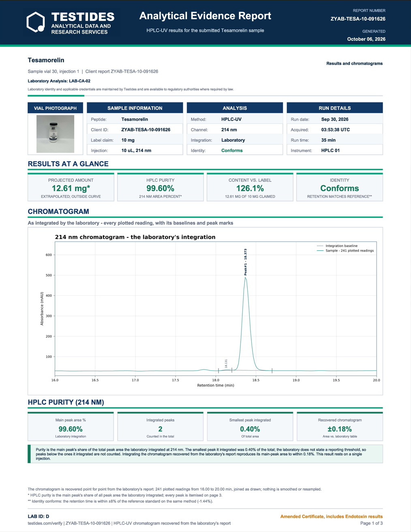Viewport: 411px width, 532px height.
Task: Click "Conforms" in the Identity glance card
Action: [340, 188]
